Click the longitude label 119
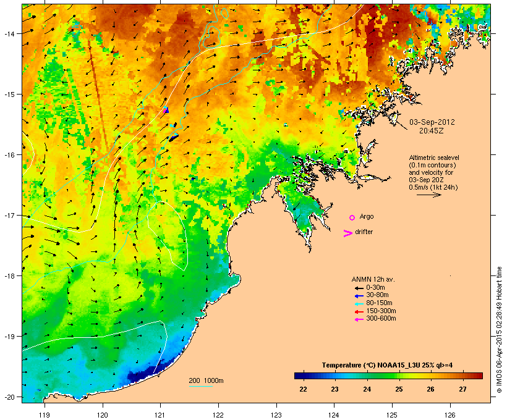The height and width of the screenshot is (420, 507). coord(45,415)
